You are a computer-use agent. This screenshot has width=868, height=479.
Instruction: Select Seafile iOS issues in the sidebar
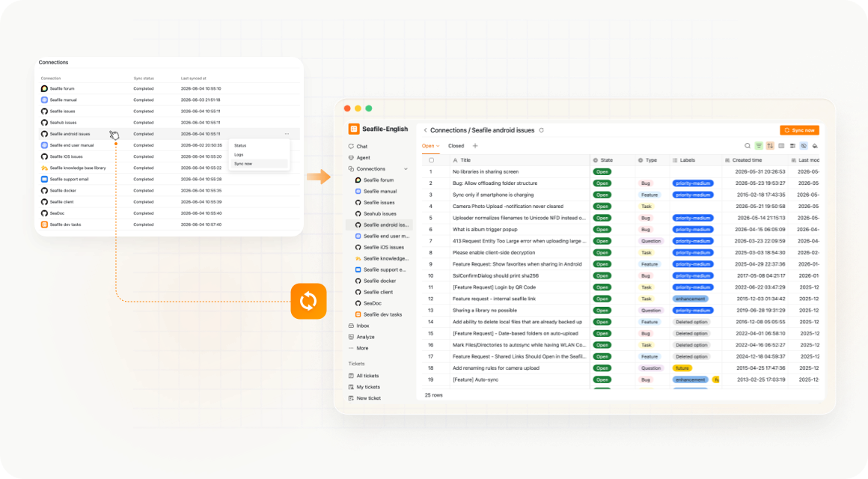384,248
